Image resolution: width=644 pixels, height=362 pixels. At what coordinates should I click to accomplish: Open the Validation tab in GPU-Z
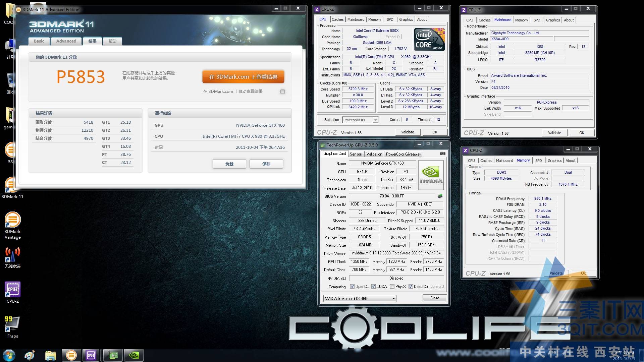pyautogui.click(x=374, y=154)
